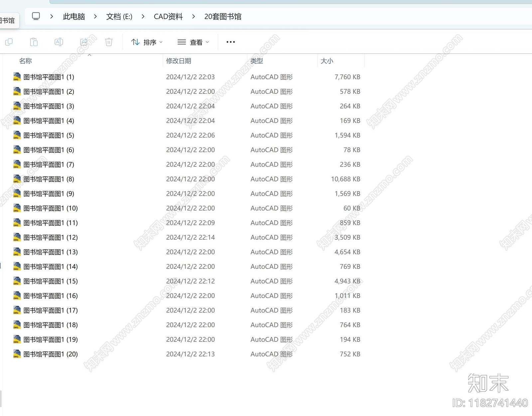532x416 pixels.
Task: Click DWG icon of 图书馆平面图1 (15)
Action: click(x=17, y=281)
